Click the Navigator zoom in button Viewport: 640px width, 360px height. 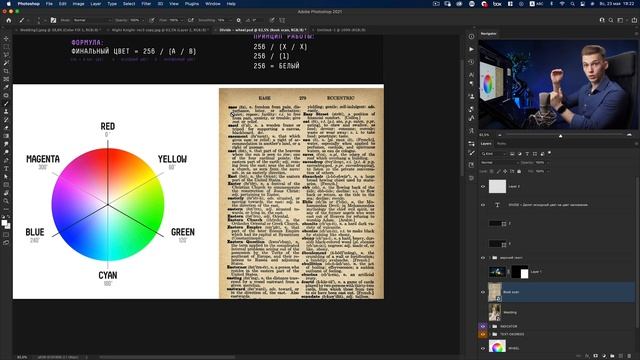coord(629,135)
